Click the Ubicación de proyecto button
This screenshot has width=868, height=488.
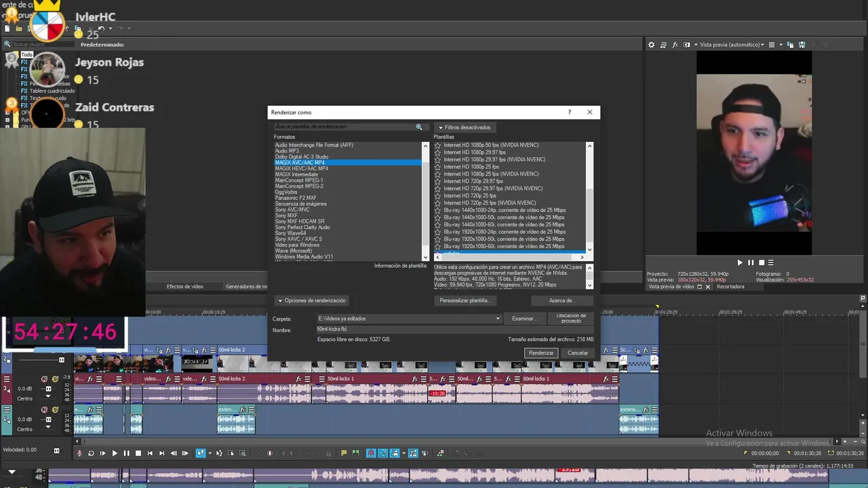click(571, 319)
